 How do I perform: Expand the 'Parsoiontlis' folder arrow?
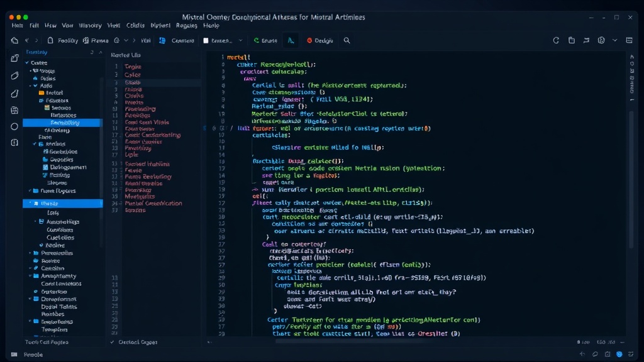pos(30,253)
